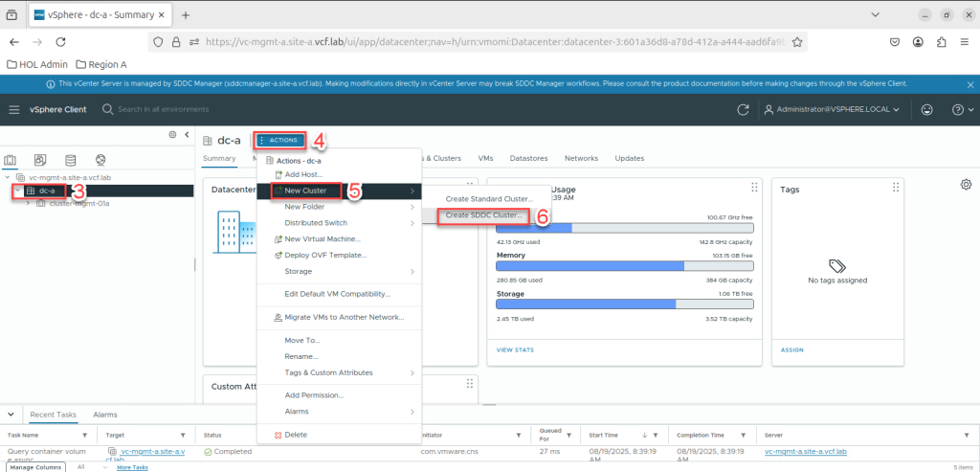The width and height of the screenshot is (980, 472).
Task: Choose Deploy OVF Template menu entry
Action: coord(340,255)
